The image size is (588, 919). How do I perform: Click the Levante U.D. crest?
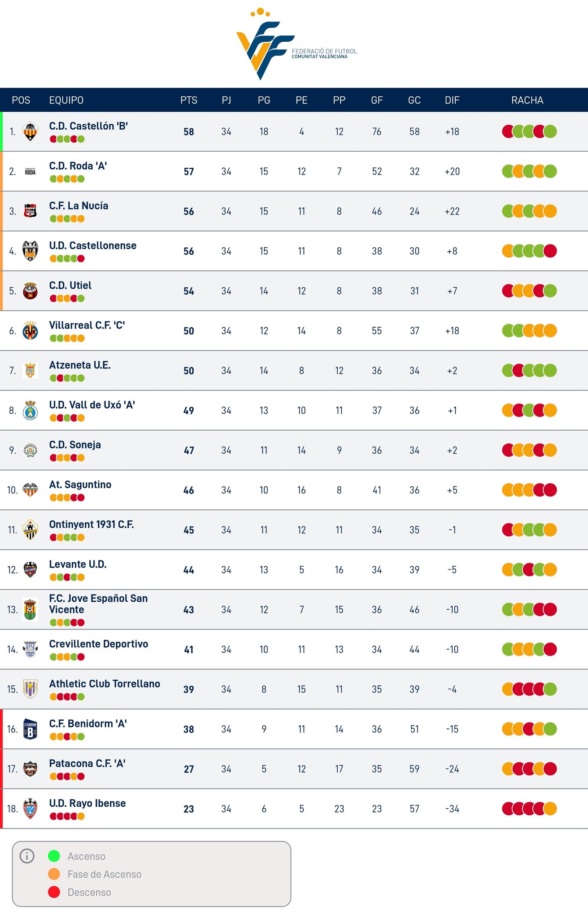(30, 570)
